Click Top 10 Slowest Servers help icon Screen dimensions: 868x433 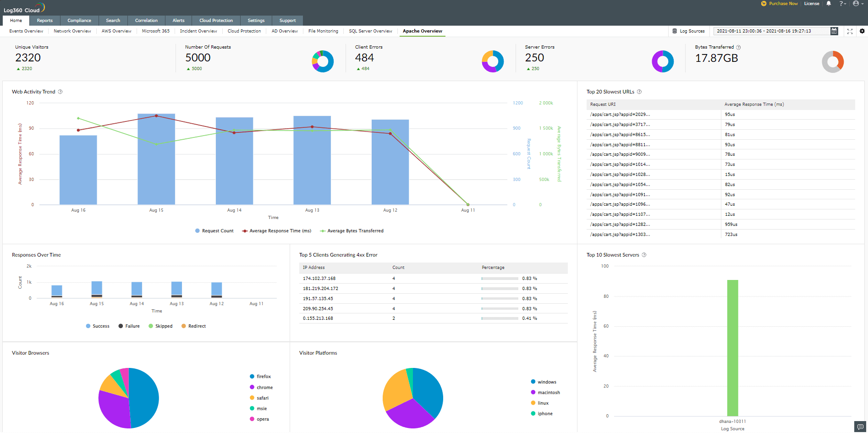pos(644,255)
